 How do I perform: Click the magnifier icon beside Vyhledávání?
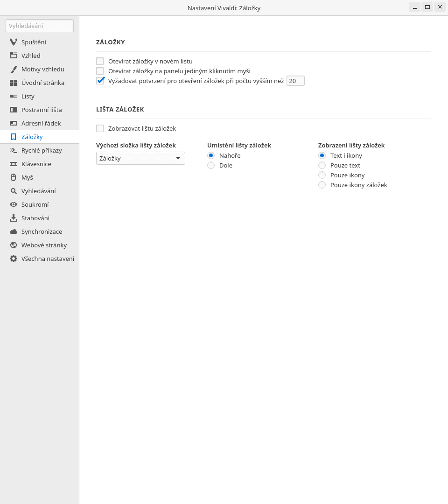tap(14, 191)
